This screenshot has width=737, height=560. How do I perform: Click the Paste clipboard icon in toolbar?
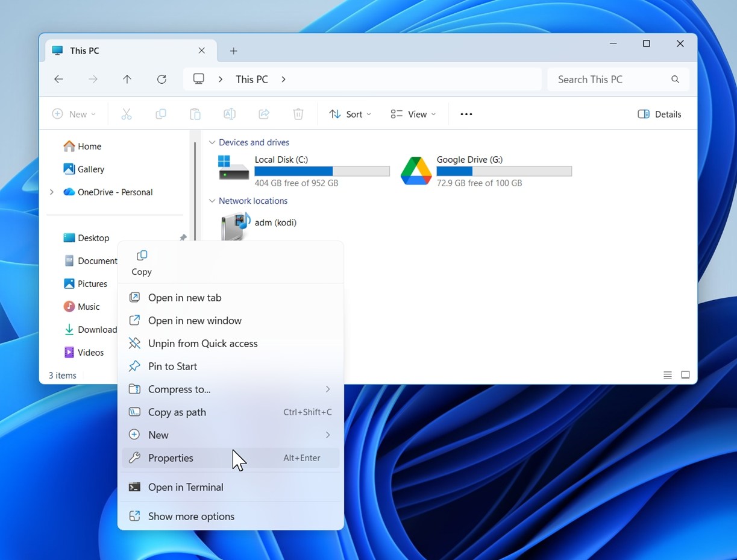pyautogui.click(x=195, y=114)
